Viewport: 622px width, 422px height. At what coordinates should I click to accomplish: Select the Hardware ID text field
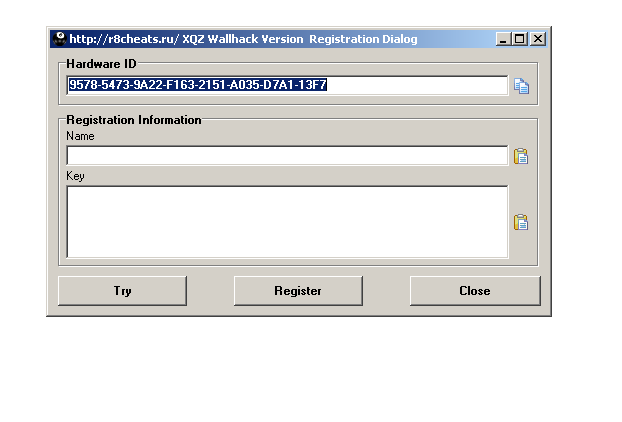pos(287,85)
